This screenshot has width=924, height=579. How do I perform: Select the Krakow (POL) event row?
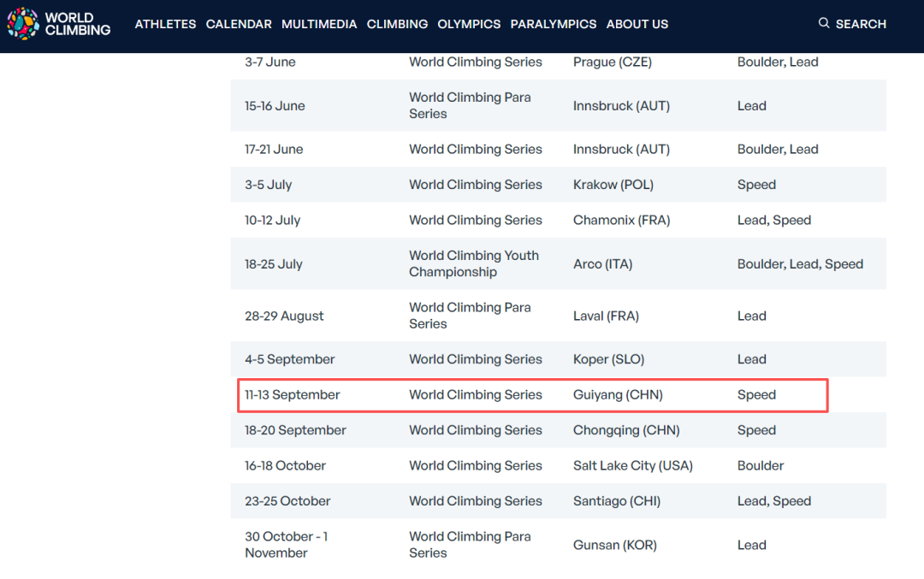613,185
